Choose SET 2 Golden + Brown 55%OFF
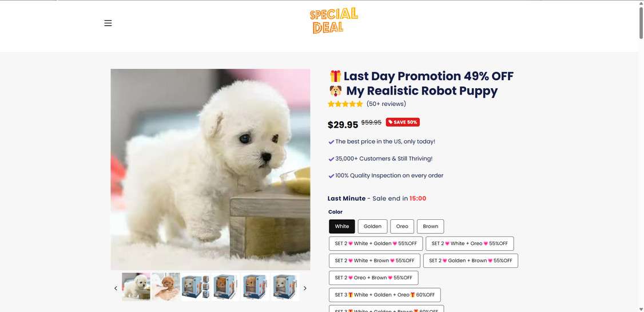 tap(471, 260)
